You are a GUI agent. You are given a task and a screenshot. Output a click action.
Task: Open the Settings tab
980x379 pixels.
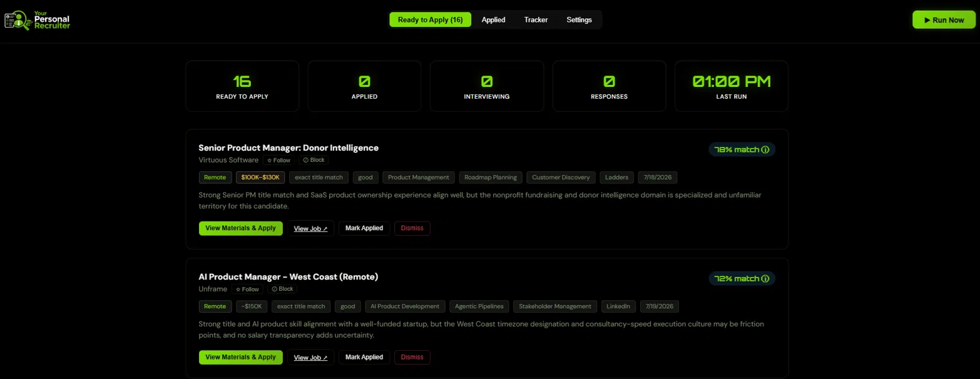pyautogui.click(x=579, y=20)
